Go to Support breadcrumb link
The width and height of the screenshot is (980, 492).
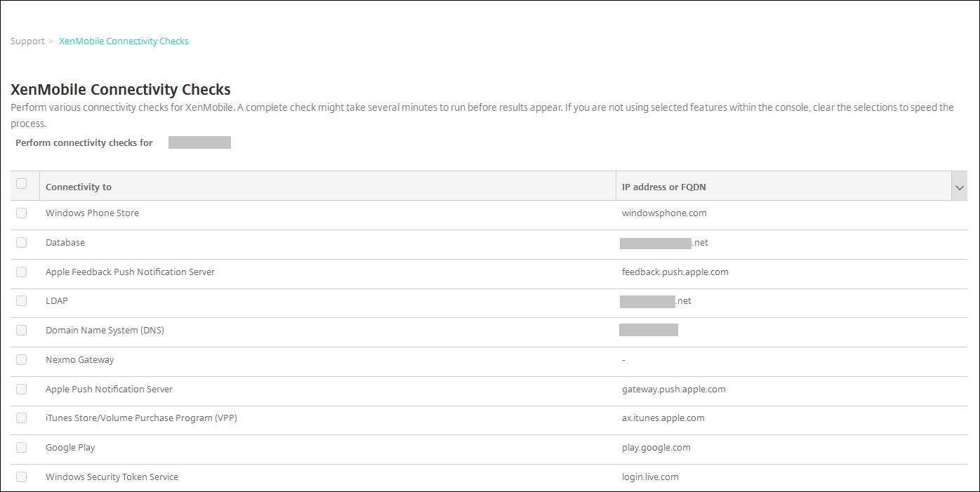27,41
